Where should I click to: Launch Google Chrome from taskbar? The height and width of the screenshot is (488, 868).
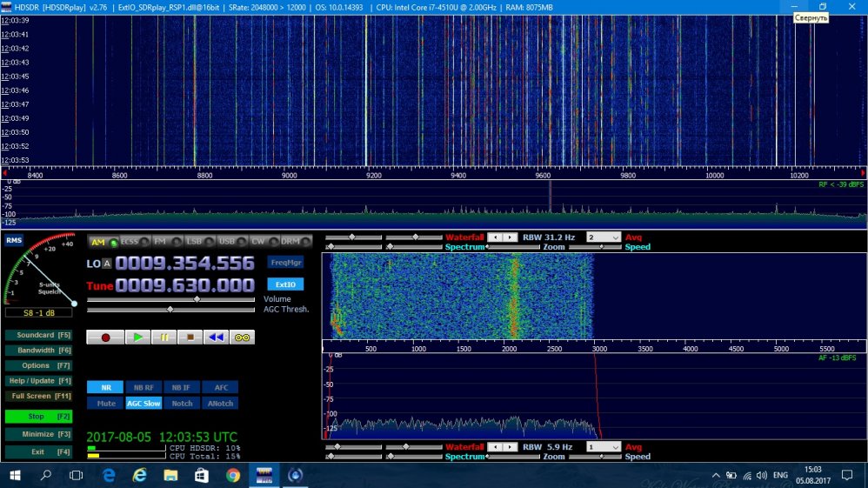[x=233, y=475]
